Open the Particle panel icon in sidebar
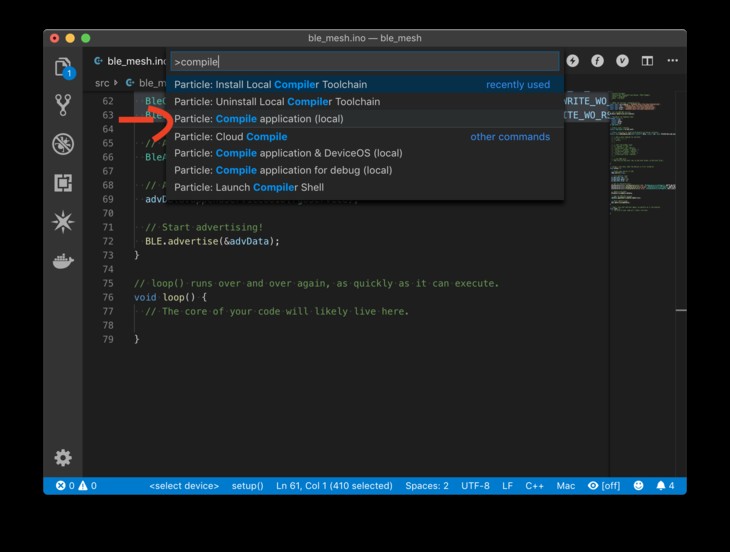 coord(63,222)
